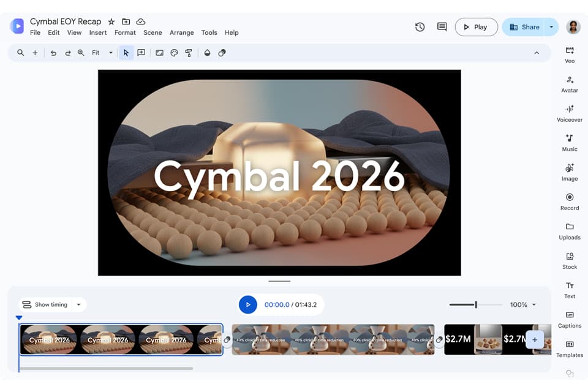The width and height of the screenshot is (588, 392).
Task: Open the Tools menu
Action: (x=209, y=32)
